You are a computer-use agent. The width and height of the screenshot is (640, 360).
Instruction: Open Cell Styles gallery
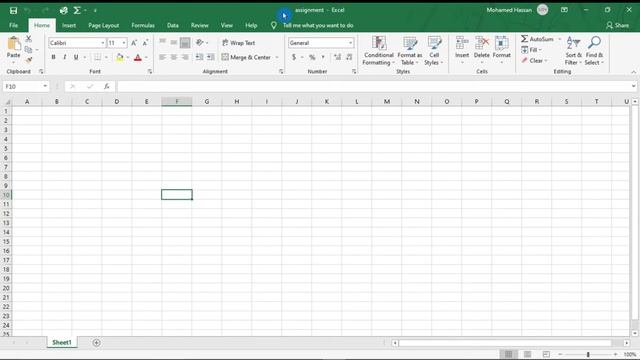434,51
